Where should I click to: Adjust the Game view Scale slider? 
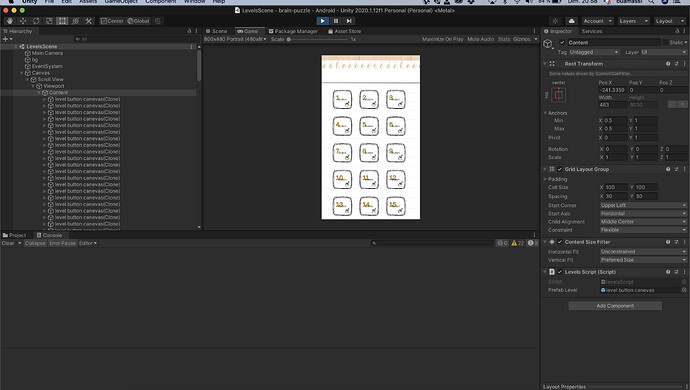tap(318, 39)
